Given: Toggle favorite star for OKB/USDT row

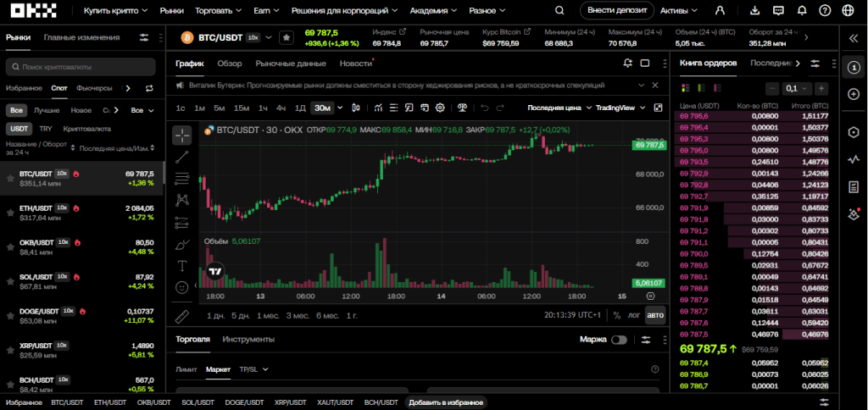Looking at the screenshot, I should click(x=9, y=247).
